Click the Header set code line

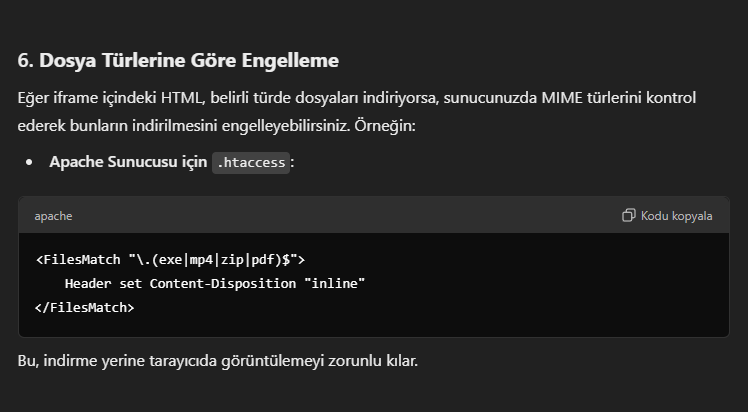(215, 284)
